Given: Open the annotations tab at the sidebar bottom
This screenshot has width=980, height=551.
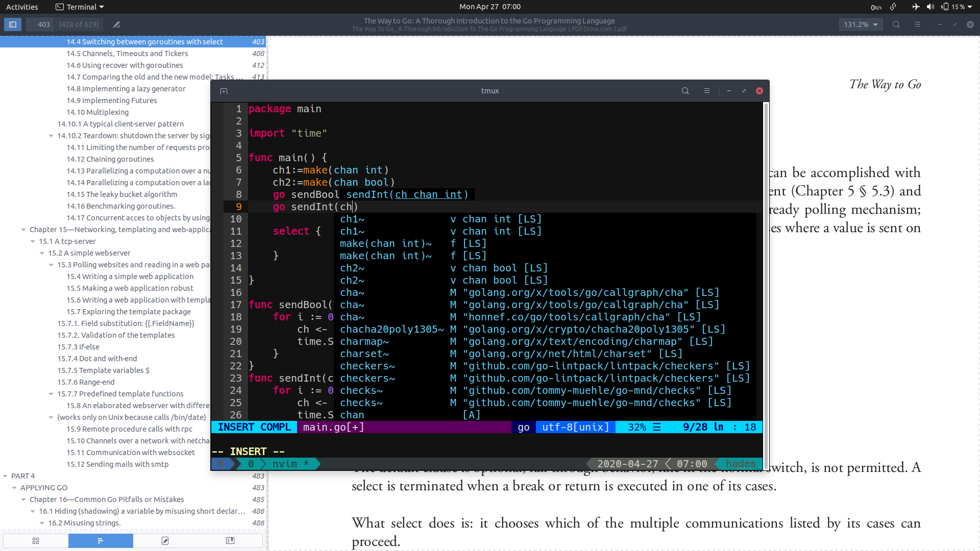Looking at the screenshot, I should (x=164, y=541).
